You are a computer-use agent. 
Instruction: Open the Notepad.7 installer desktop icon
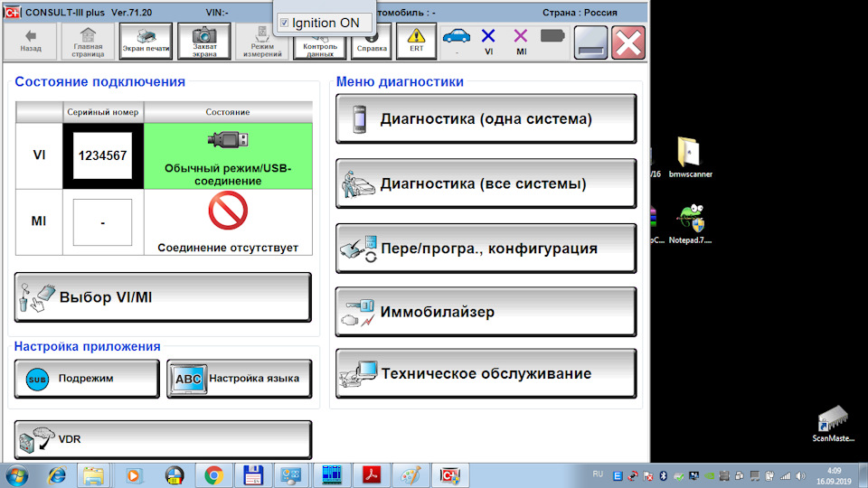pyautogui.click(x=690, y=223)
